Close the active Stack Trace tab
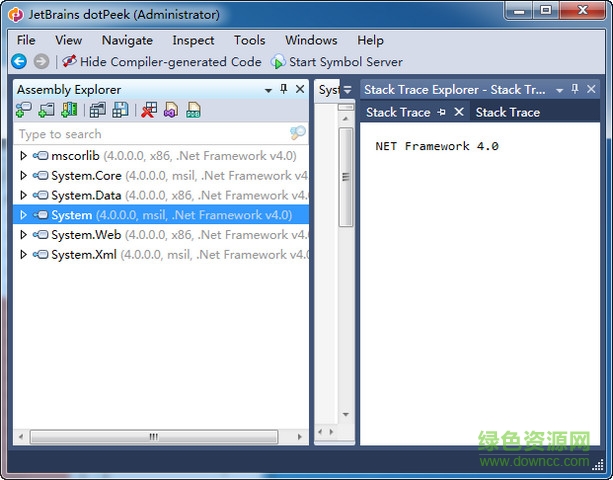Image resolution: width=613 pixels, height=480 pixels. pos(459,112)
